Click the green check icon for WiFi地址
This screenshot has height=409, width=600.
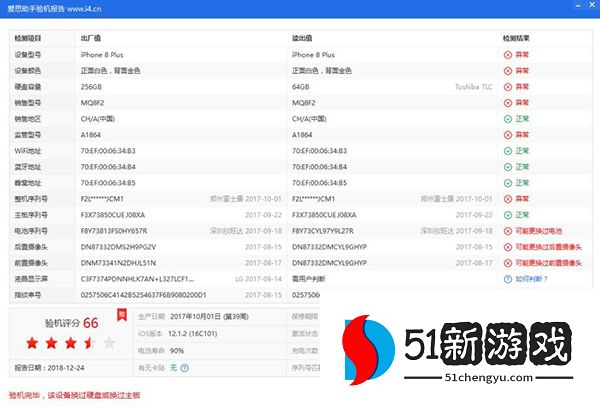tap(508, 151)
